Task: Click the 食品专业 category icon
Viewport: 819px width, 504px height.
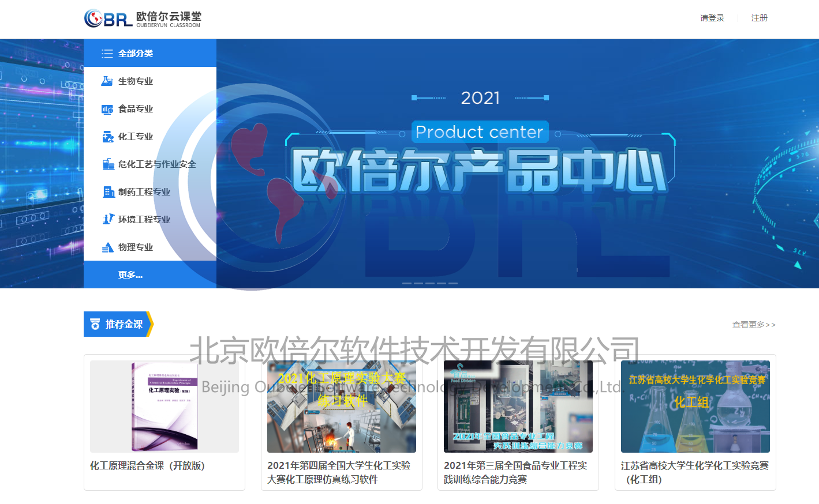Action: coord(107,109)
